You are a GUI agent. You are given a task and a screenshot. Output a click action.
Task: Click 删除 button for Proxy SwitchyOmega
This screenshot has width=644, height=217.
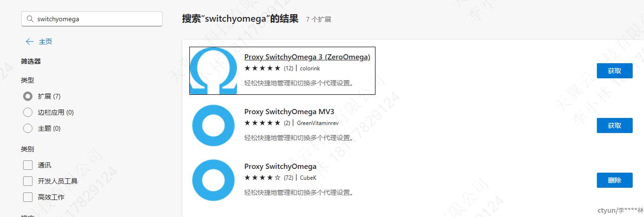tap(614, 180)
